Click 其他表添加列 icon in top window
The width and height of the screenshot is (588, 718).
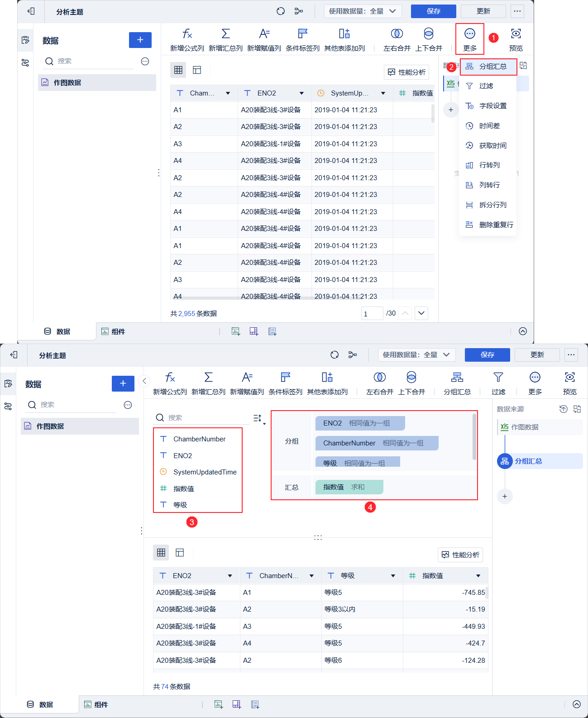tap(344, 34)
